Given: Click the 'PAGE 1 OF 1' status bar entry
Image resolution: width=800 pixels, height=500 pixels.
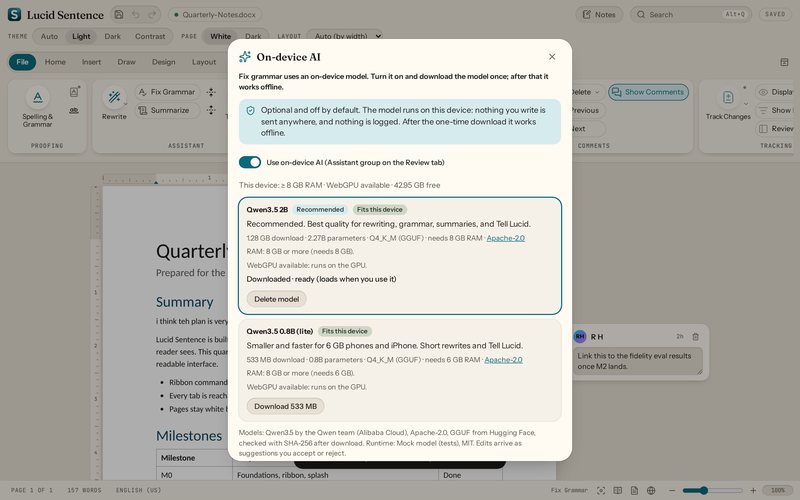Looking at the screenshot, I should (x=32, y=490).
